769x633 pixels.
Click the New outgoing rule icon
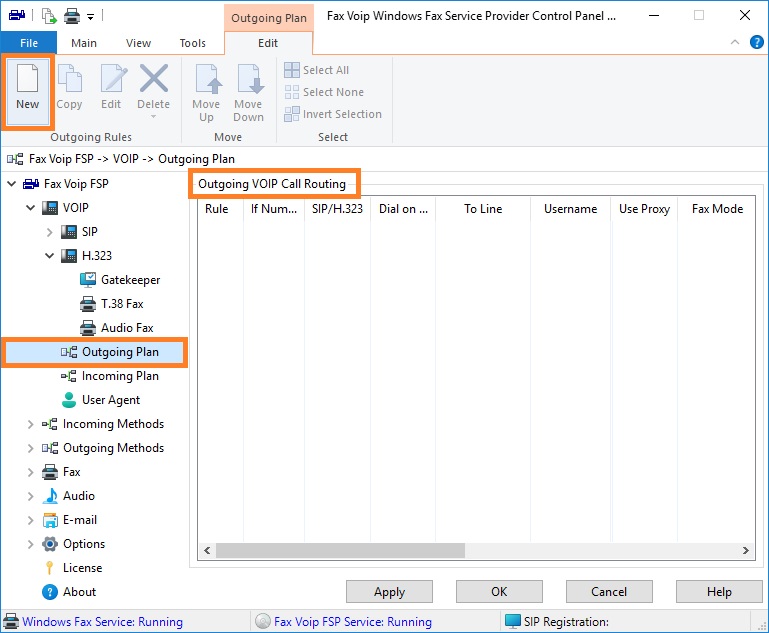point(27,78)
